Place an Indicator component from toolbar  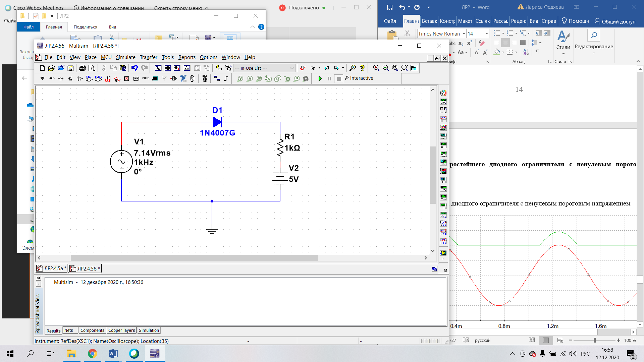tap(126, 78)
